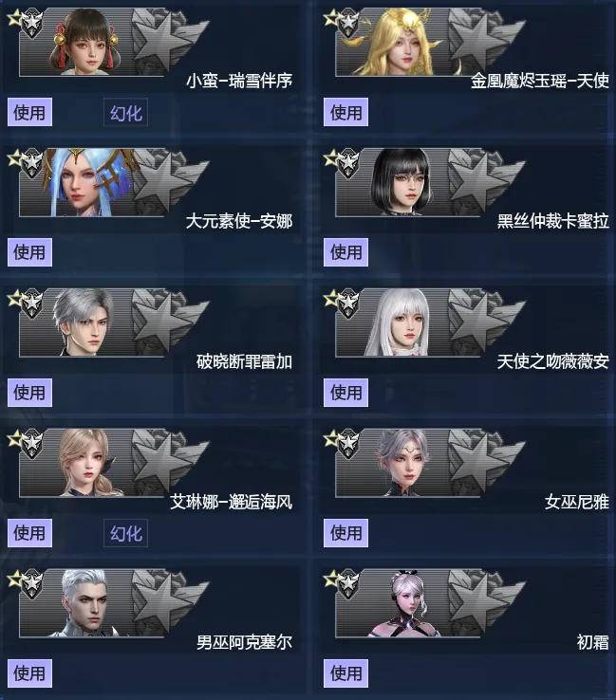Open 幻化 for 小蛮-瑞雪伴序

pos(126,113)
